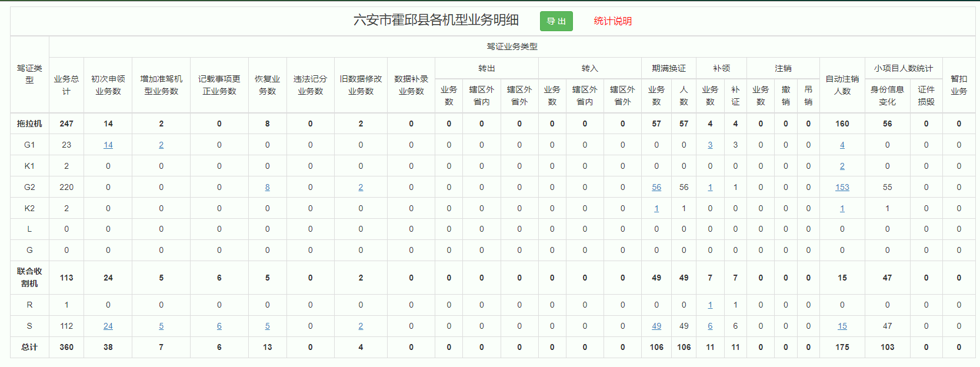
Task: Select the 拖拉机 row header cell
Action: coord(29,124)
